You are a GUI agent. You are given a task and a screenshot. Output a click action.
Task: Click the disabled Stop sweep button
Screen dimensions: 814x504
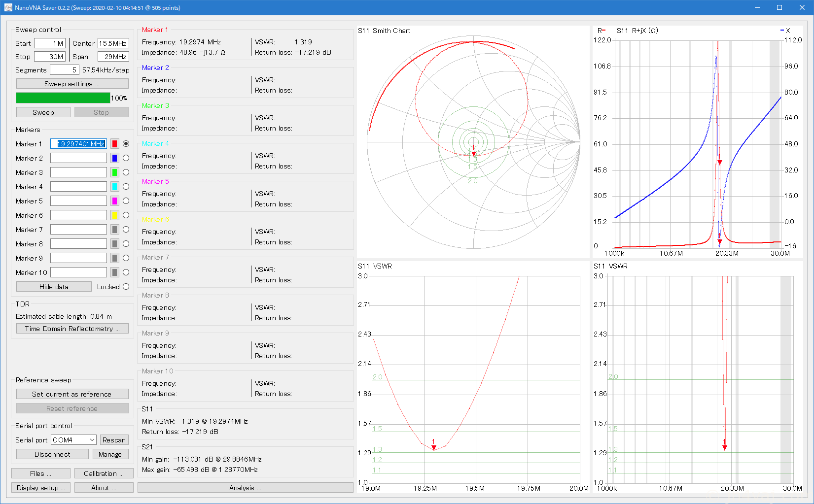tap(101, 112)
